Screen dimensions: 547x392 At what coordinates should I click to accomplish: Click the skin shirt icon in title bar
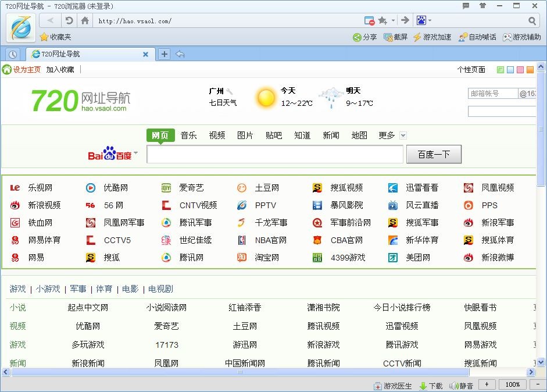(483, 6)
